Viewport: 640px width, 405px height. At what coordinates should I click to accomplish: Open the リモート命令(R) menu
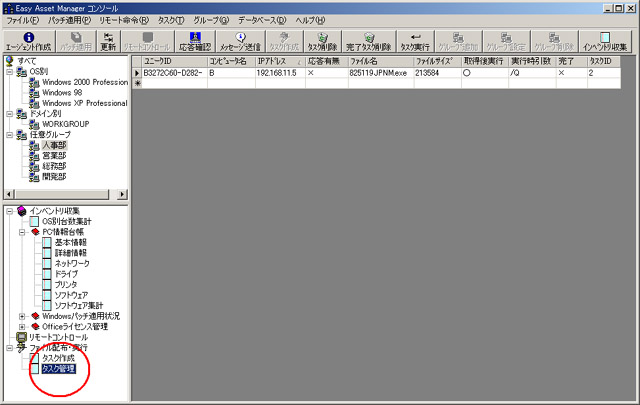(124, 20)
